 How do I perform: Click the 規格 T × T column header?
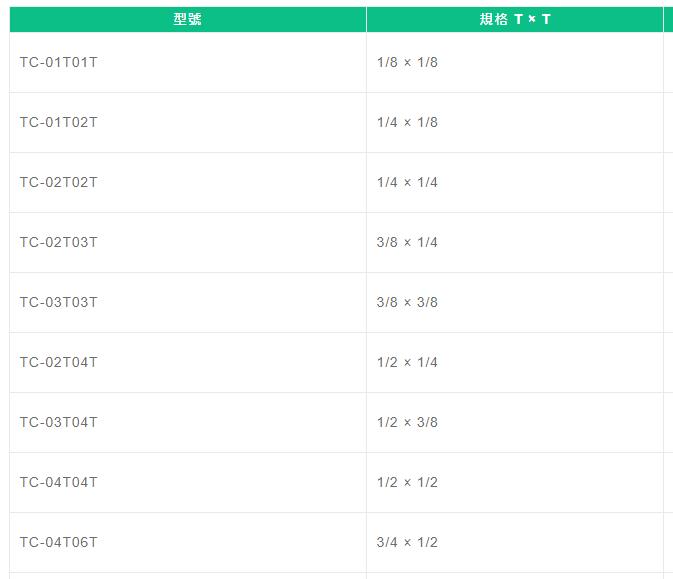[515, 19]
